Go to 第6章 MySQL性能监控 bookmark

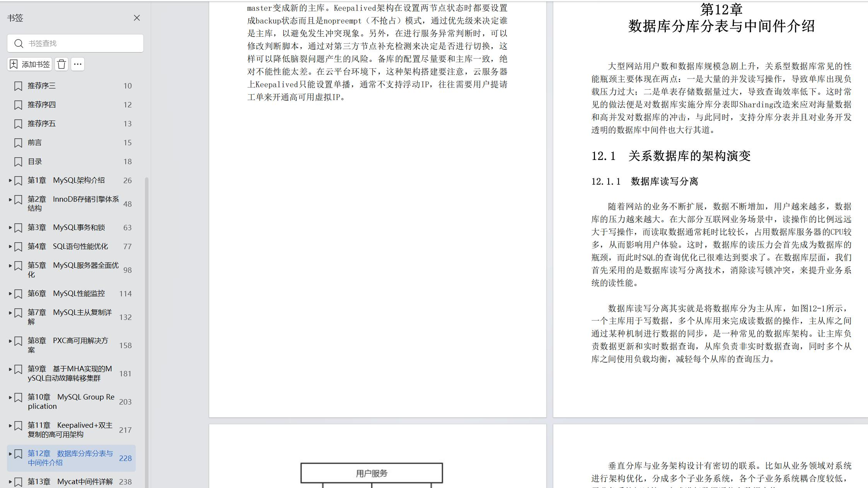66,294
